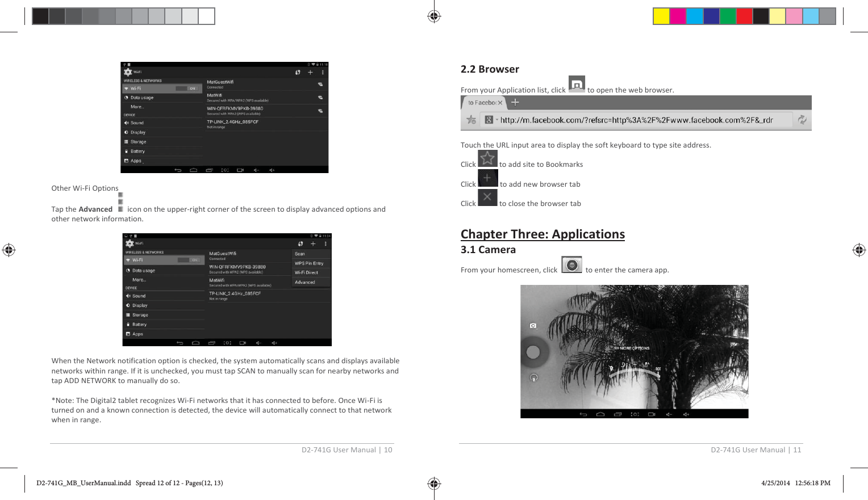Click the Chapter Three: Applications heading
The height and width of the screenshot is (500, 868).
542,234
